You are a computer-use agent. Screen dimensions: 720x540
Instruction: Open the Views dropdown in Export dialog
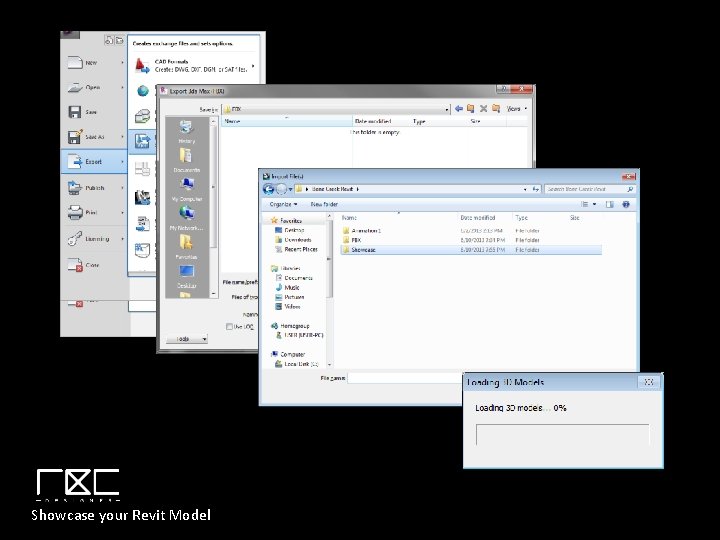tap(517, 109)
